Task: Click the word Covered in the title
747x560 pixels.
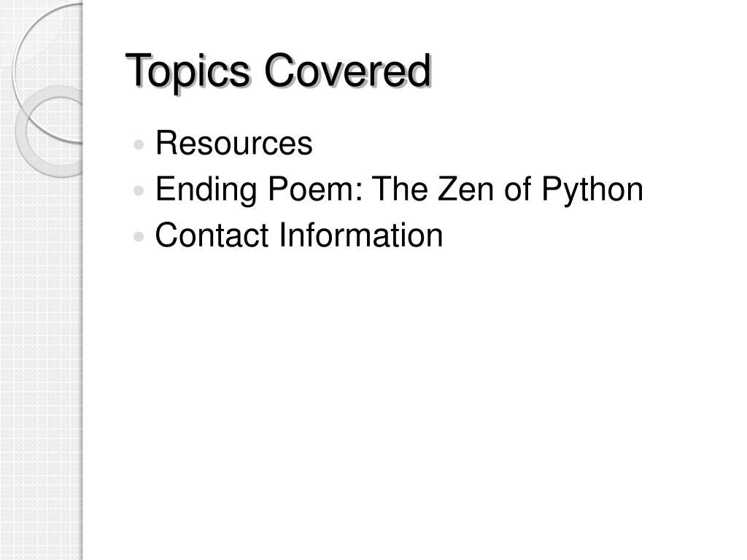Action: 348,71
